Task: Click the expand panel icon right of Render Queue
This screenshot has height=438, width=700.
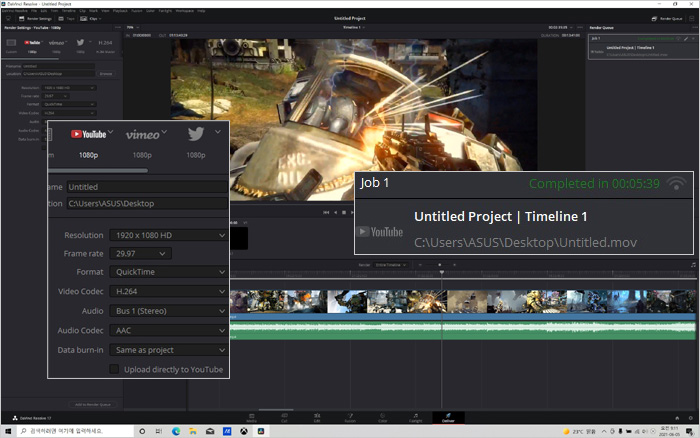Action: [692, 19]
